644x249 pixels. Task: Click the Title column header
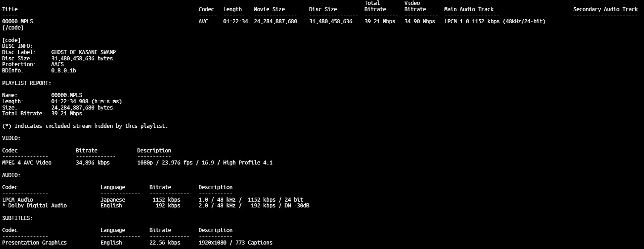pos(10,9)
